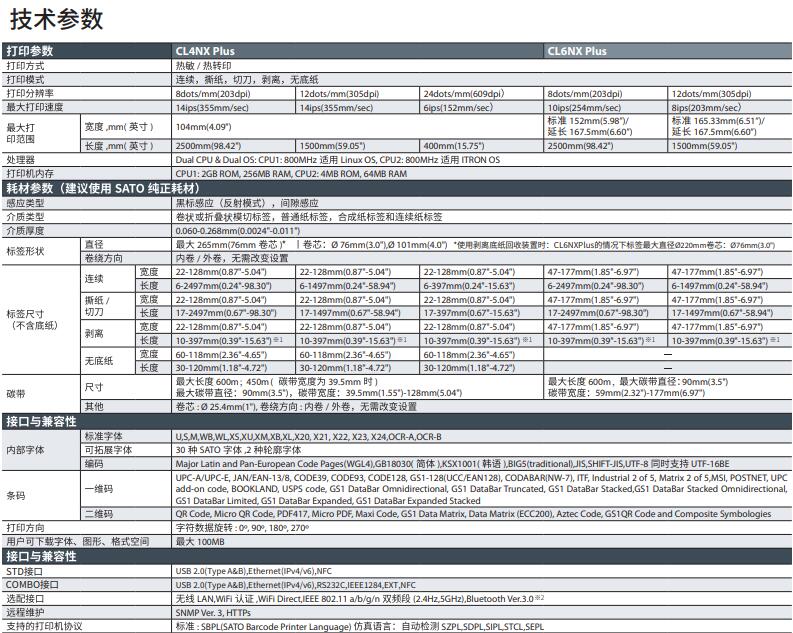The height and width of the screenshot is (633, 793).
Task: Select the COMBO接口 row label
Action: [x=33, y=584]
